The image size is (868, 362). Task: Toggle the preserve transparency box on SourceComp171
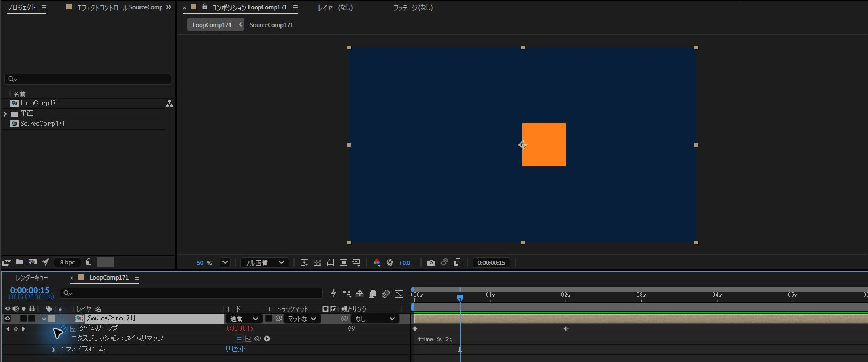pos(269,319)
